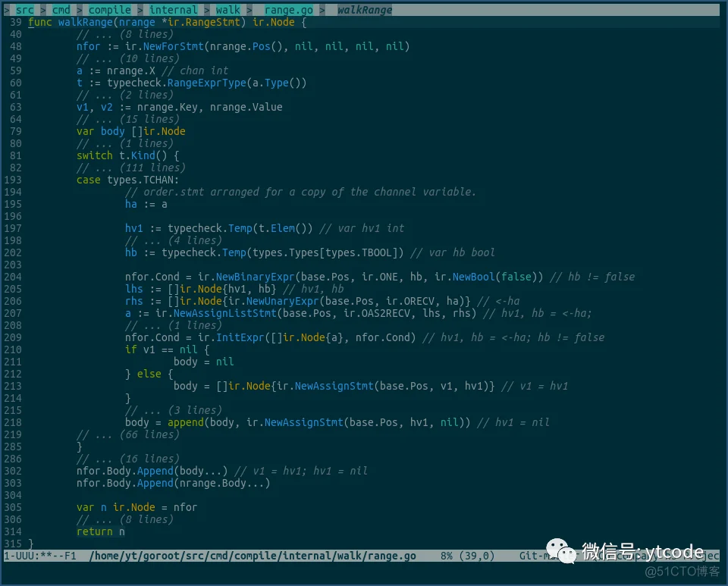Click the 'cmd' breadcrumb segment
728x586 pixels.
click(61, 10)
